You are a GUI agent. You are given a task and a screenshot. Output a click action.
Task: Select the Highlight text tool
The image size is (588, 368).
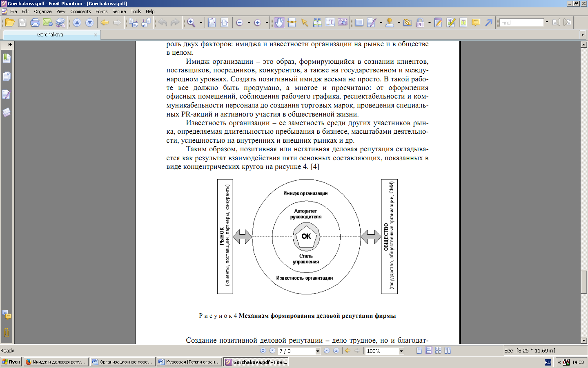[463, 22]
